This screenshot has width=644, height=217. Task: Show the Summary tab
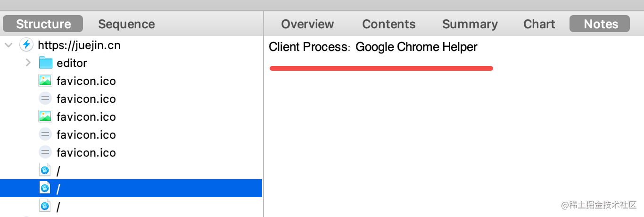tap(470, 24)
